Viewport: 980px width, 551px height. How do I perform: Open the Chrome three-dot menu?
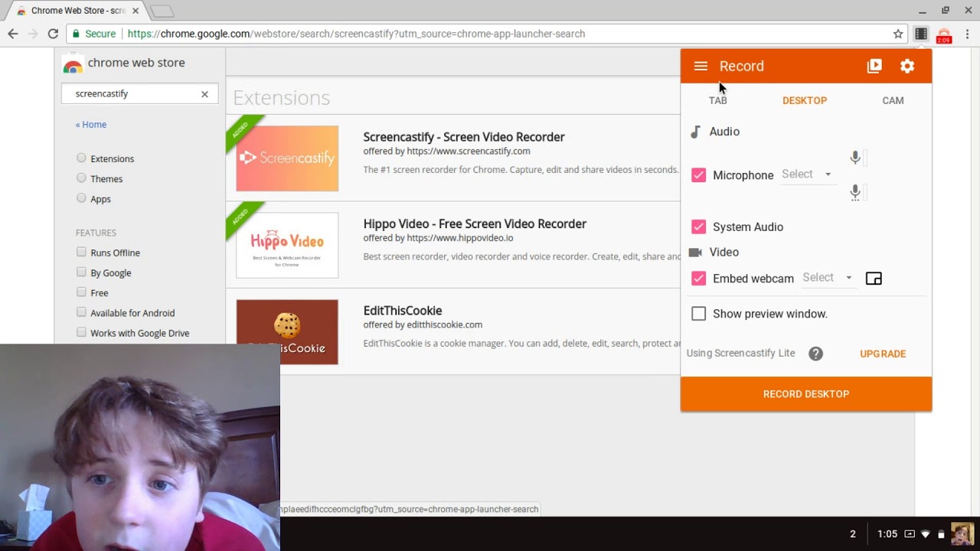(967, 34)
